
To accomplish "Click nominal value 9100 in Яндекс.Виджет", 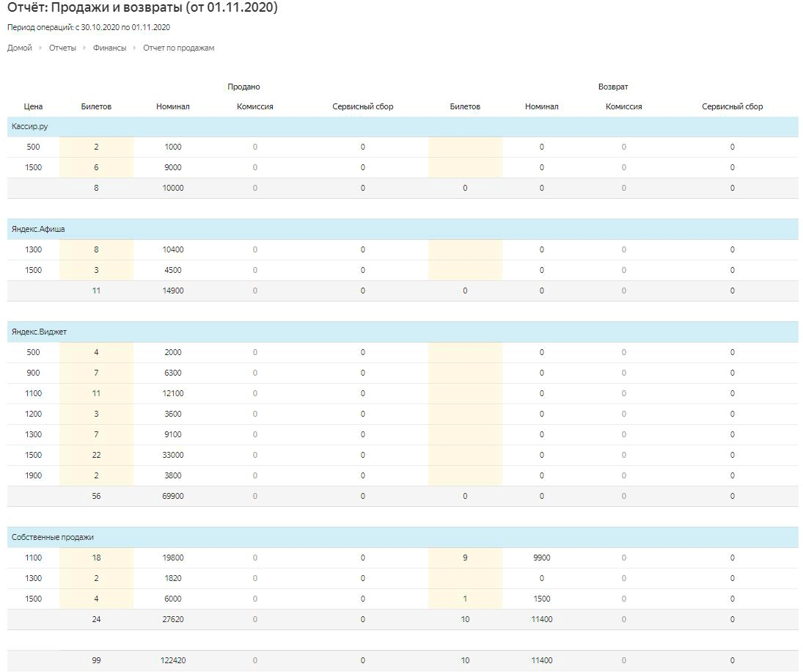I will 173,434.
